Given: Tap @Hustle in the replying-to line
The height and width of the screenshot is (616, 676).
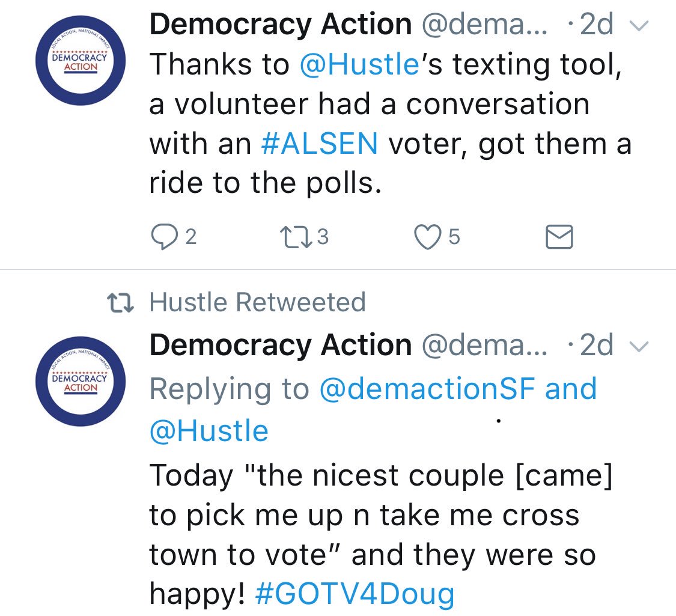Looking at the screenshot, I should (209, 431).
